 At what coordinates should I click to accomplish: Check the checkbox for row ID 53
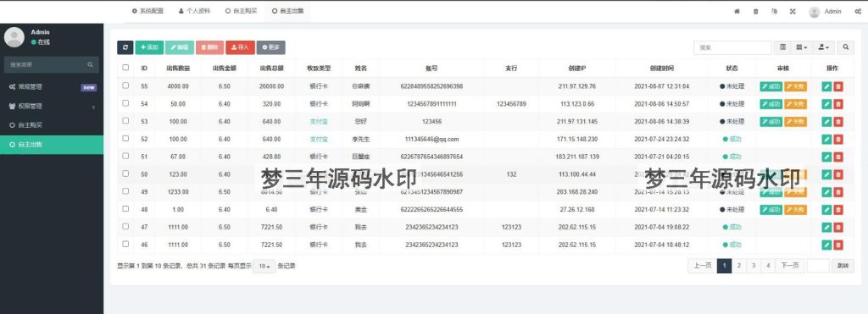125,120
